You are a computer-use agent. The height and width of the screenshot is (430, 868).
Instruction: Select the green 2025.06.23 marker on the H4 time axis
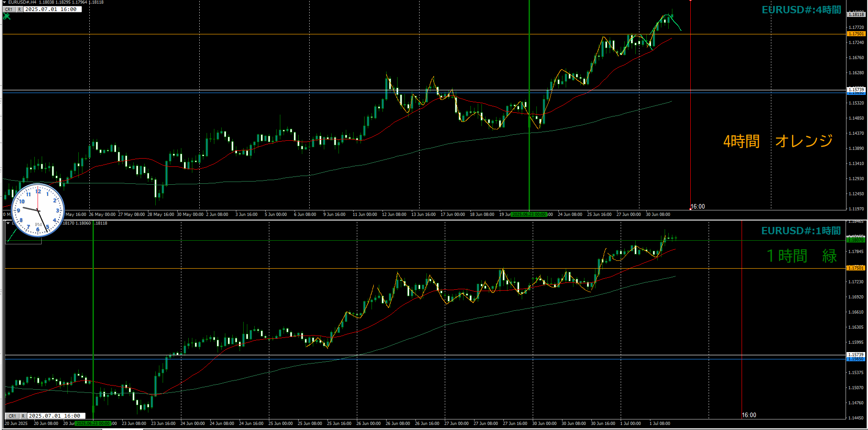(x=529, y=214)
